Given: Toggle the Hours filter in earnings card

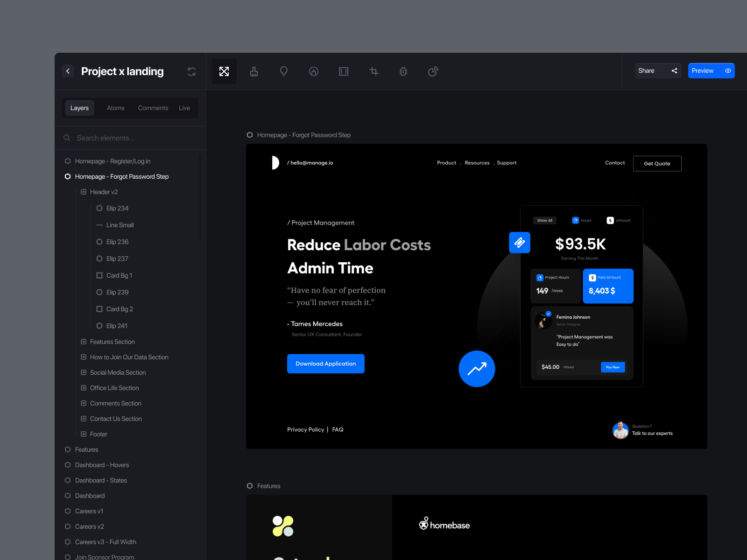Looking at the screenshot, I should pyautogui.click(x=582, y=220).
